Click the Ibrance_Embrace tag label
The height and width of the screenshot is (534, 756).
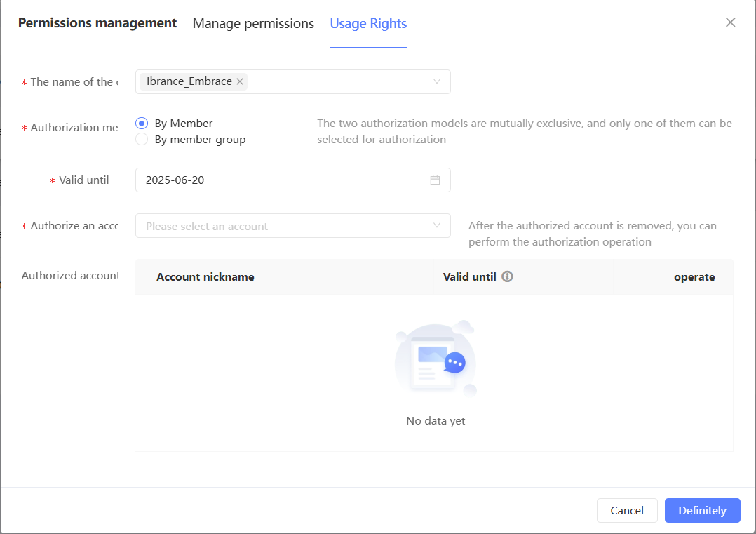tap(189, 81)
